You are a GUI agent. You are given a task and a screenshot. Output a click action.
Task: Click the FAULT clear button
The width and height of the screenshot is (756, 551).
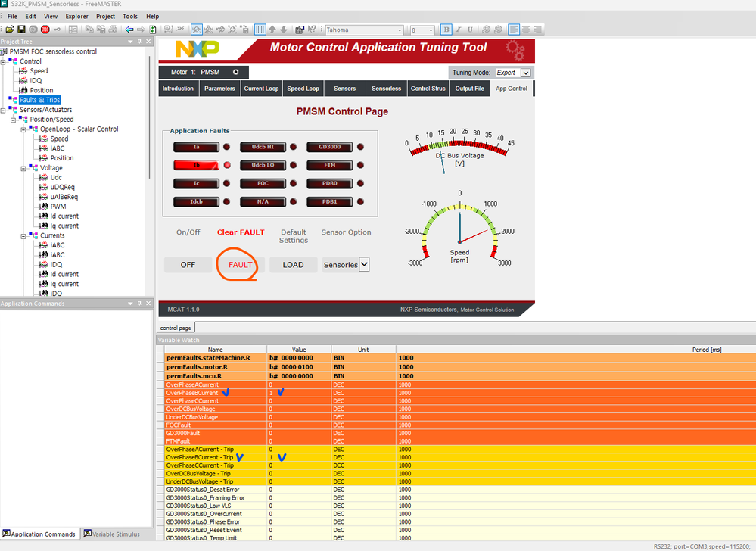[240, 265]
